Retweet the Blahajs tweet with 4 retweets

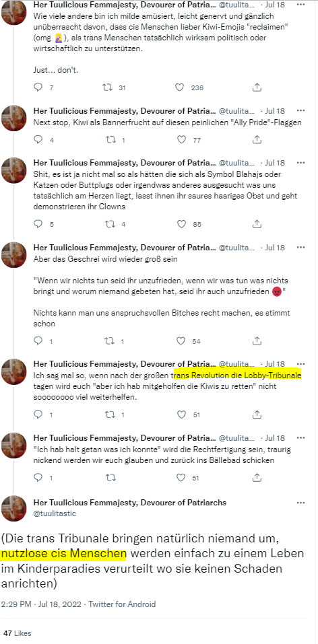[x=110, y=224]
